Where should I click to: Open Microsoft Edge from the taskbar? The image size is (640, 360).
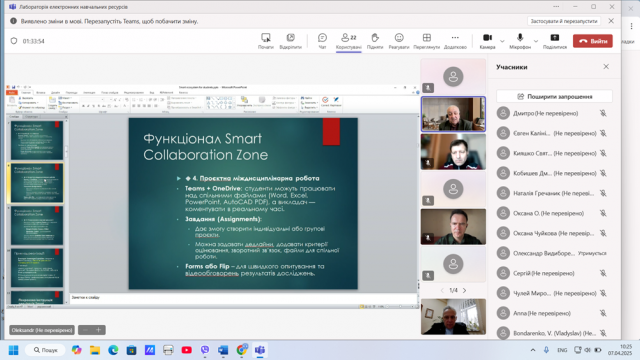113,350
